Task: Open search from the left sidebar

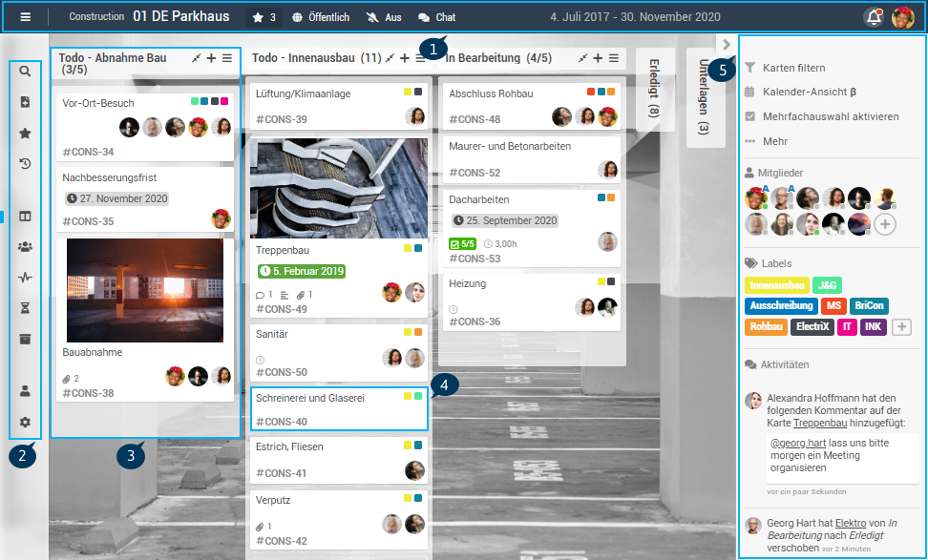Action: coord(25,72)
